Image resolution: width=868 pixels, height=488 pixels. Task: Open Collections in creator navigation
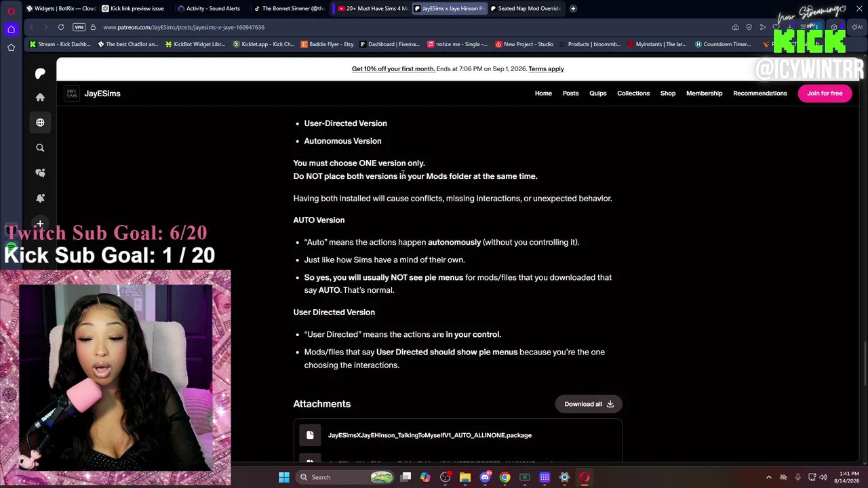click(x=633, y=94)
